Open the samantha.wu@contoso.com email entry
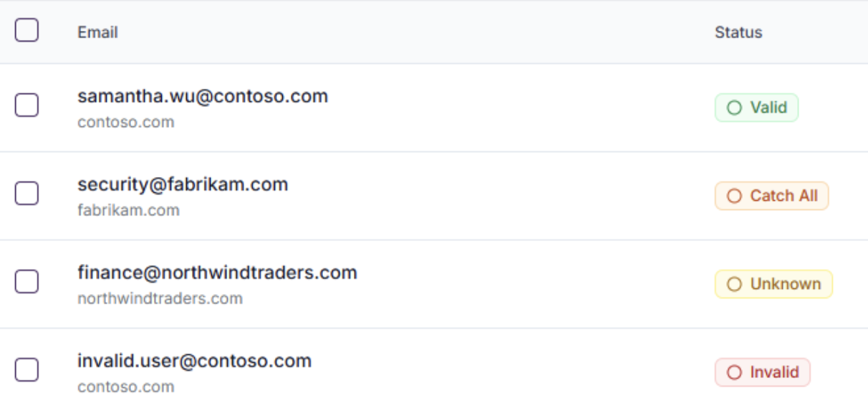868x413 pixels. [203, 96]
